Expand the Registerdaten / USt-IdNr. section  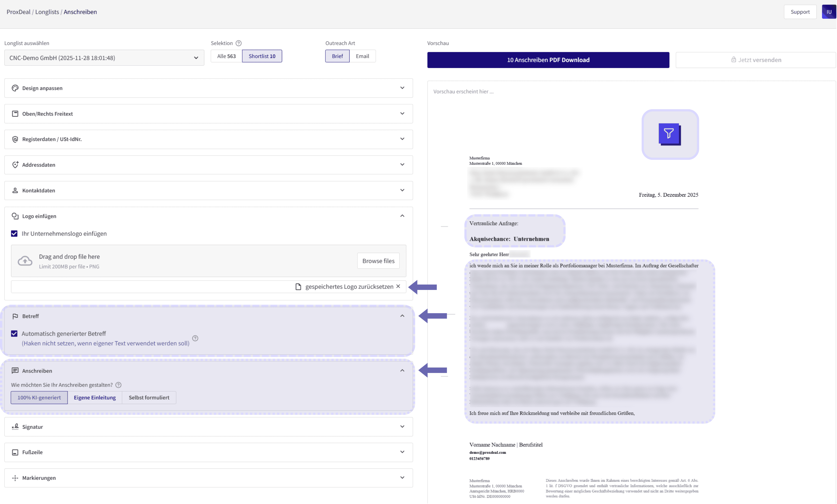(x=208, y=139)
